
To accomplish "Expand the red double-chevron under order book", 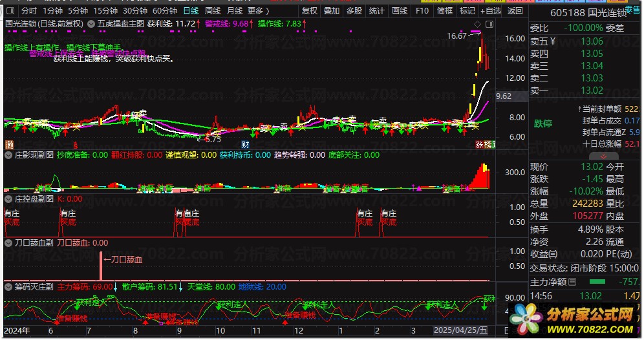I will (x=603, y=156).
